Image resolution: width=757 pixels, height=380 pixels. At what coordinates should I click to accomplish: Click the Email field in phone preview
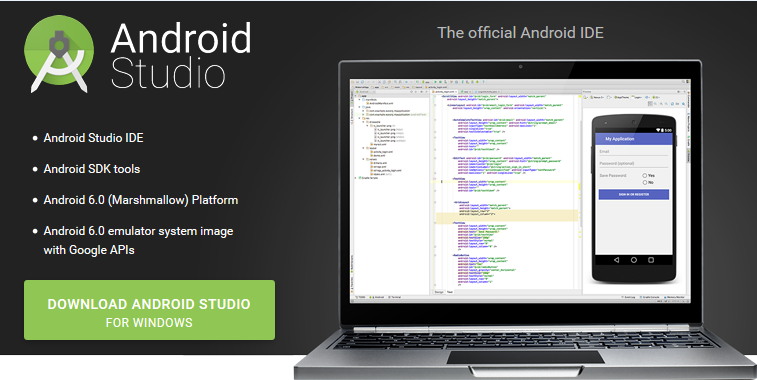click(633, 152)
